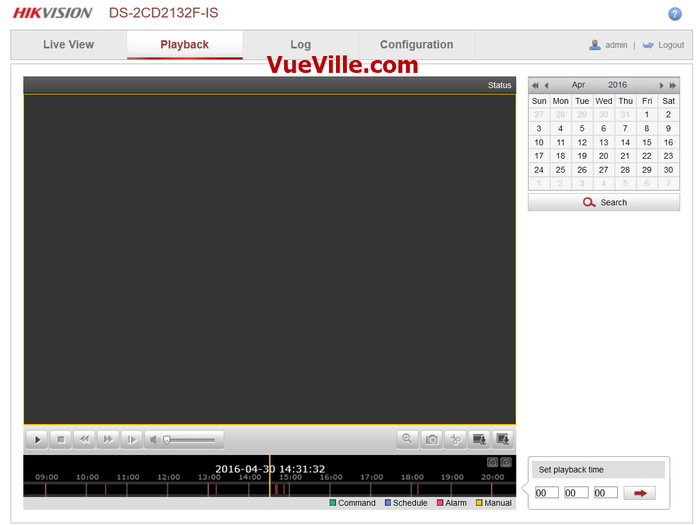Capture a snapshot with camera icon
700x525 pixels.
point(431,439)
